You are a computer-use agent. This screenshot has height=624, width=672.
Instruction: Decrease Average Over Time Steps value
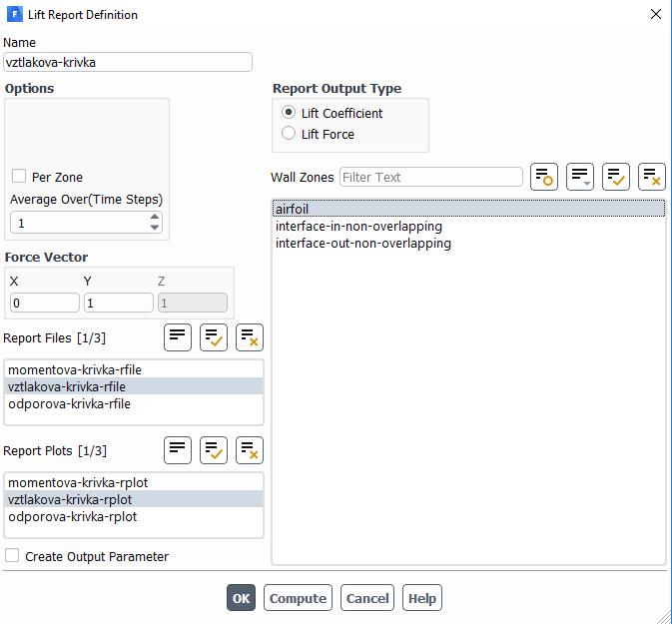click(155, 228)
